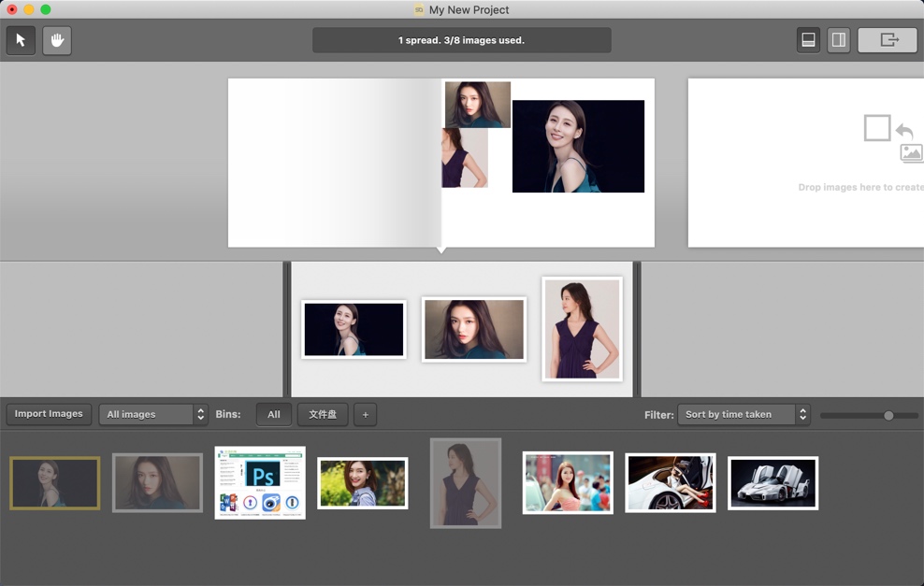Toggle selection of the dimmed portrait thumbnail
The height and width of the screenshot is (586, 924).
465,482
